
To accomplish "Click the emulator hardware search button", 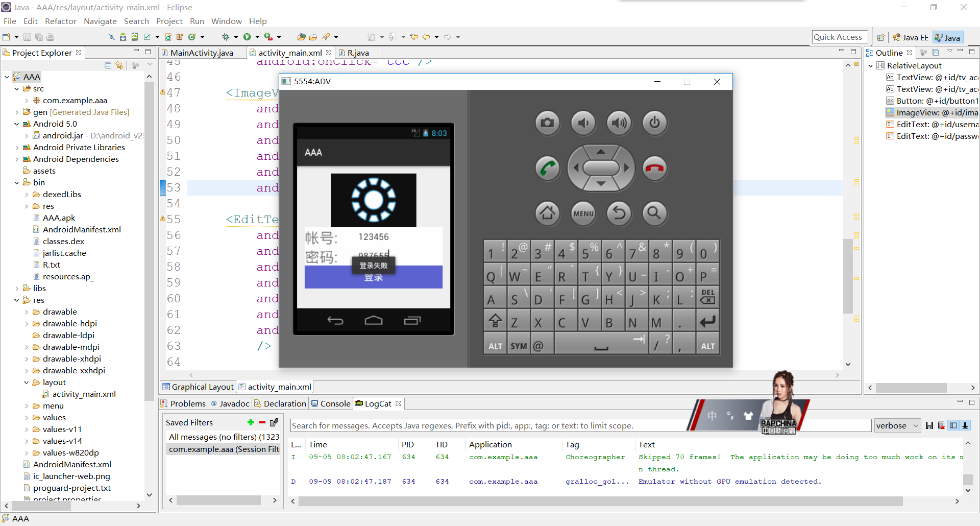I will pyautogui.click(x=654, y=213).
